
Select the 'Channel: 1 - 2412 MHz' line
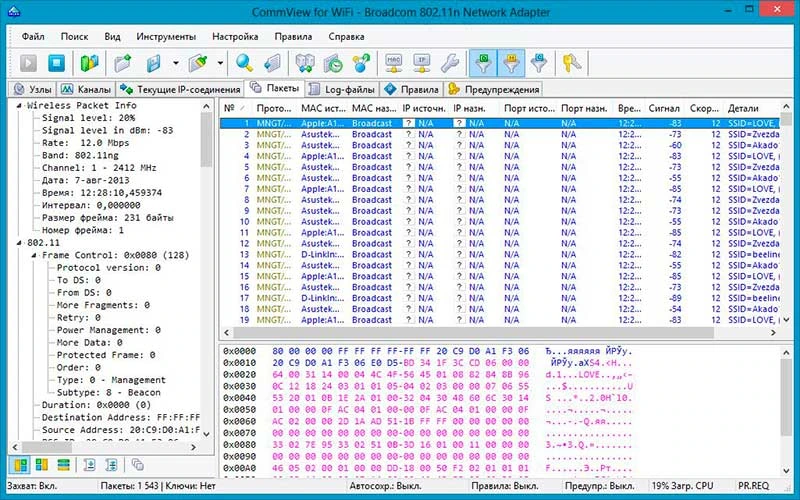pyautogui.click(x=99, y=168)
